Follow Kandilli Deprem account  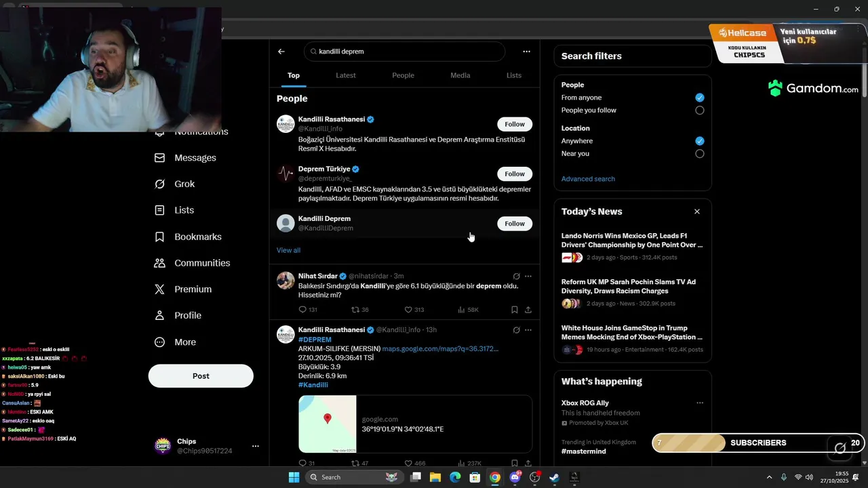coord(515,224)
